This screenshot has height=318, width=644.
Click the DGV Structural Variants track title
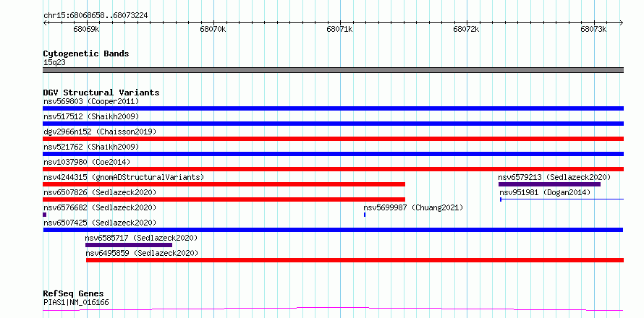click(x=101, y=93)
